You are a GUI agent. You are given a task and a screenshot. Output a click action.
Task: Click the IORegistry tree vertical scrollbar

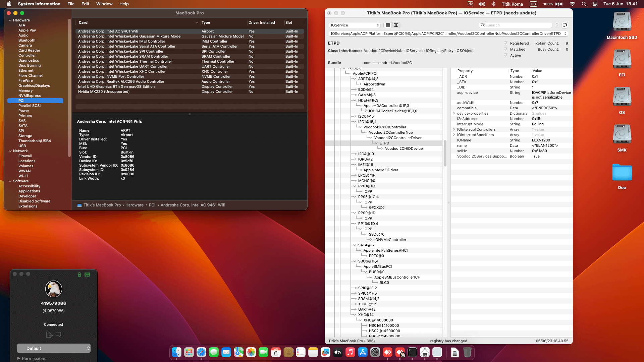point(445,153)
